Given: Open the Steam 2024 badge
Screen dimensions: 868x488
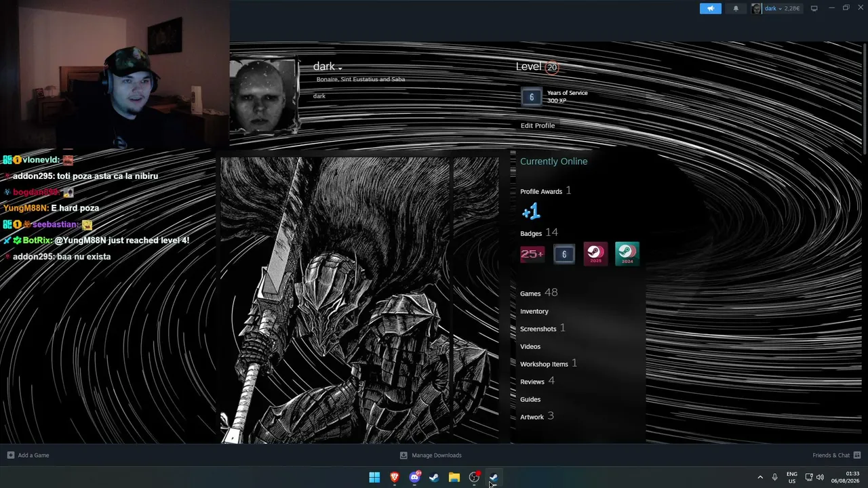Looking at the screenshot, I should click(627, 254).
